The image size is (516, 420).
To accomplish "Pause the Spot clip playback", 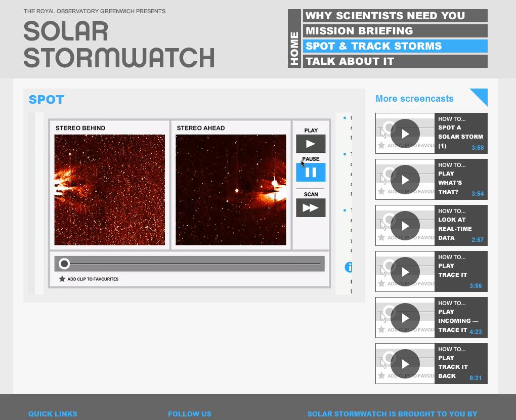I will 311,172.
